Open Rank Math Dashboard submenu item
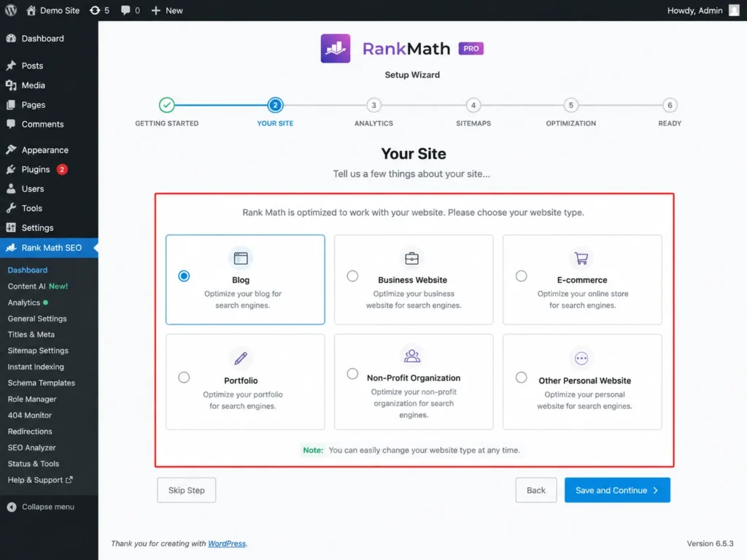The height and width of the screenshot is (560, 747). 28,270
